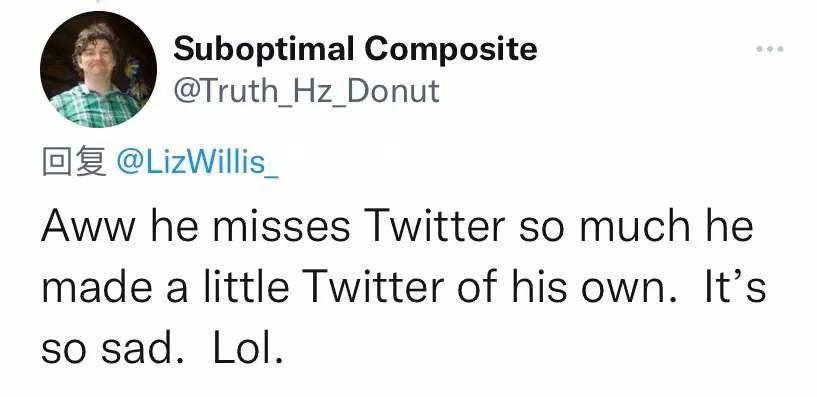Click the word 'Composite' in the display name
817x397 pixels.
(451, 49)
